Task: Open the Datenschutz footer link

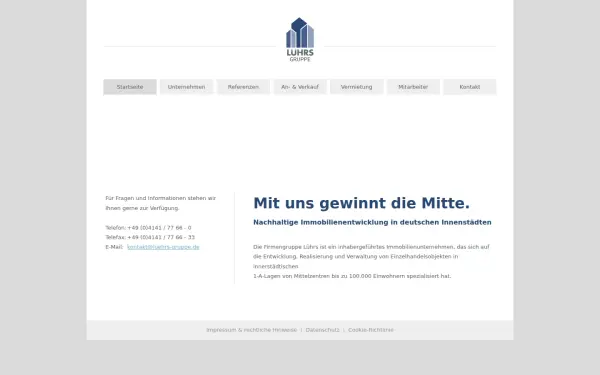Action: tap(322, 330)
